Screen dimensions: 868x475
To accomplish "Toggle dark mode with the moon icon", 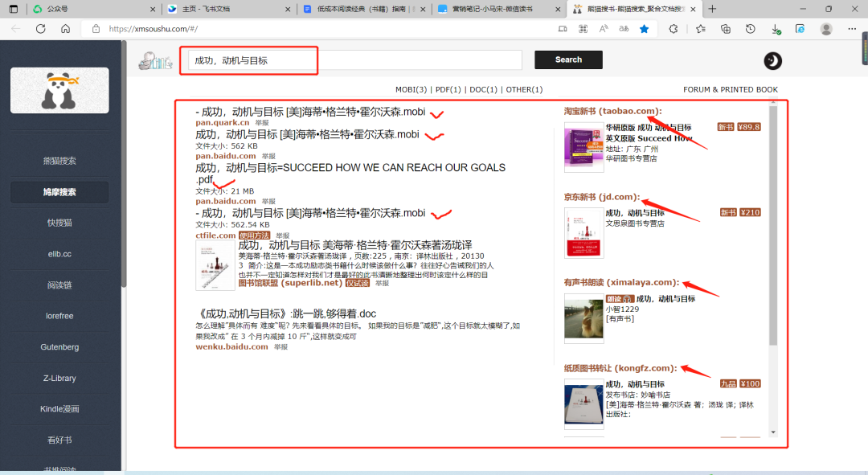I will click(773, 60).
